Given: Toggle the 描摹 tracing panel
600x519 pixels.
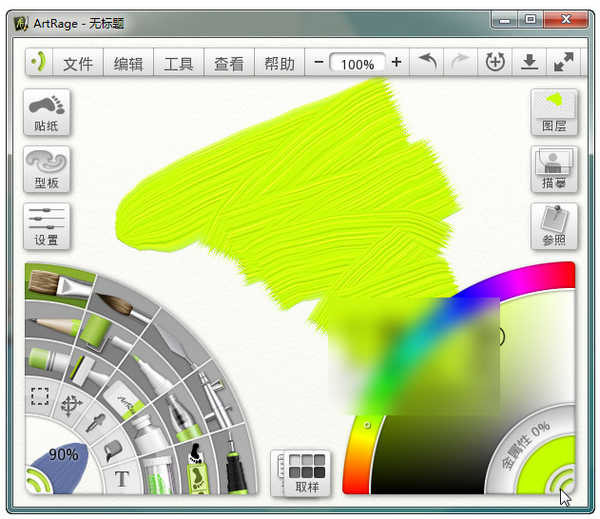Looking at the screenshot, I should [553, 170].
